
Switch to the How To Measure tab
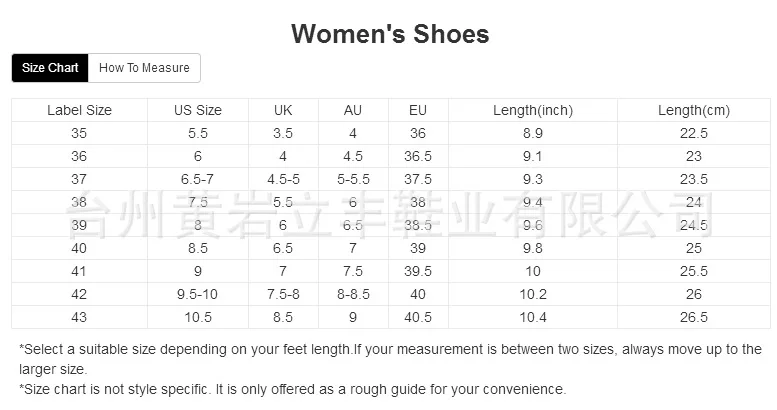tap(144, 68)
